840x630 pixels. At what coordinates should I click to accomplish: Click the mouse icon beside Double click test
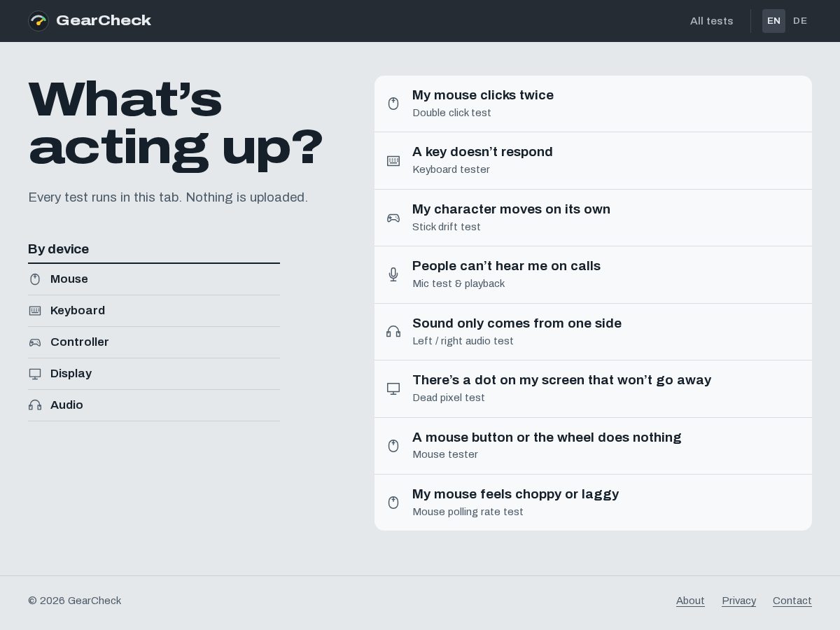393,104
